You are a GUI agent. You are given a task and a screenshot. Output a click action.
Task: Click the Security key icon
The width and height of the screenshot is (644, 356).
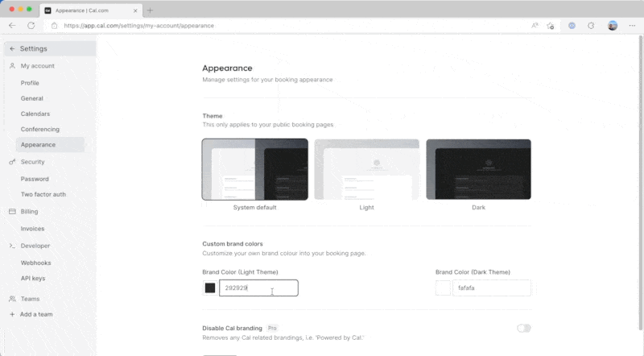(x=12, y=162)
